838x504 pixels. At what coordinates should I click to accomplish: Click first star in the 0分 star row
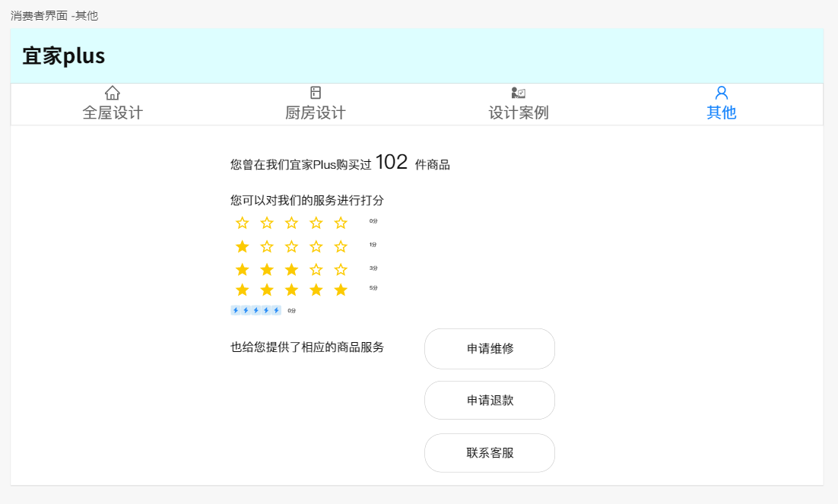tap(242, 223)
